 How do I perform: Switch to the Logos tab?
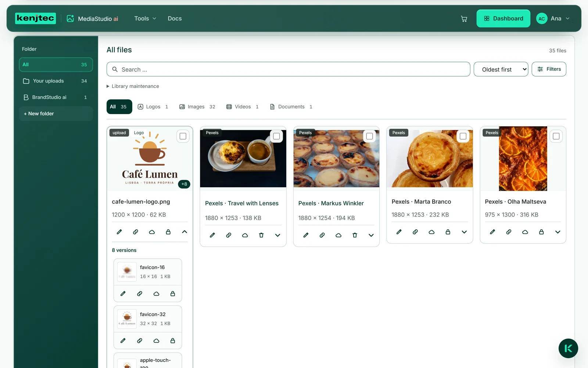(153, 107)
